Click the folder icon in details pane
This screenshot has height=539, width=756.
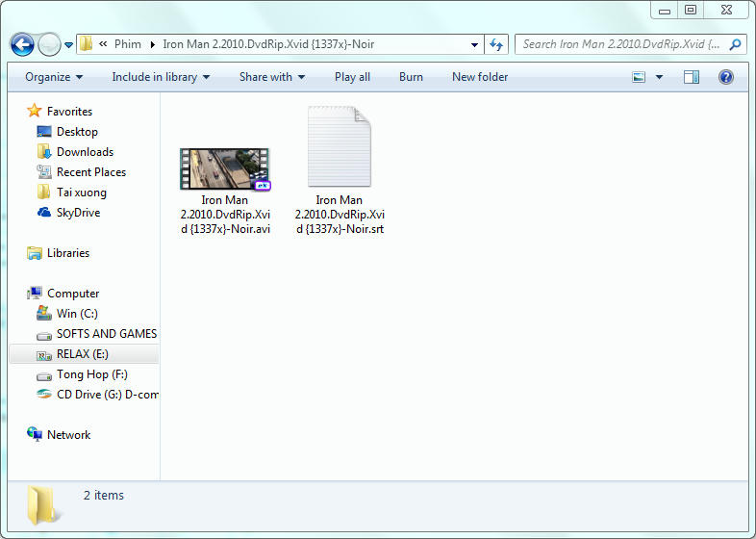43,505
